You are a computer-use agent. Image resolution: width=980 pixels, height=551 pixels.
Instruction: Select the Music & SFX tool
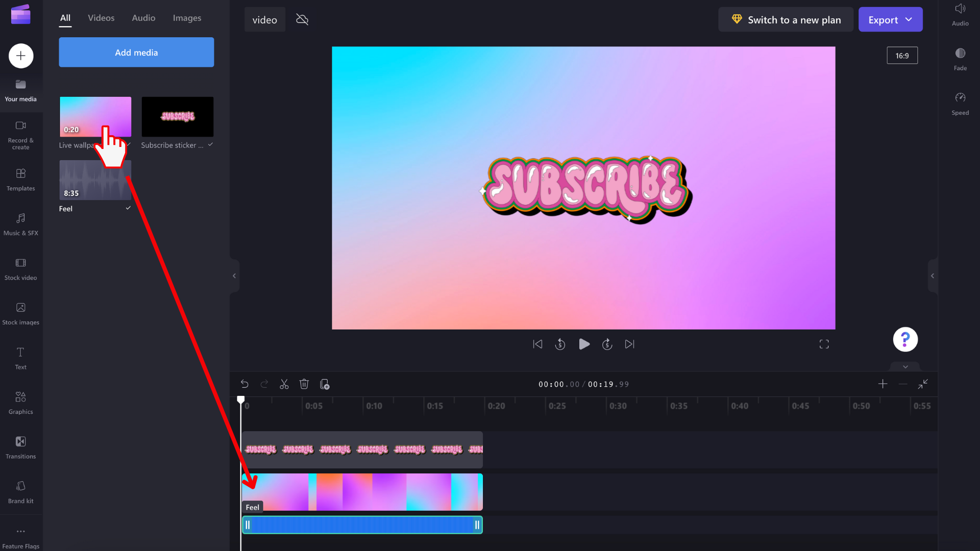click(20, 224)
